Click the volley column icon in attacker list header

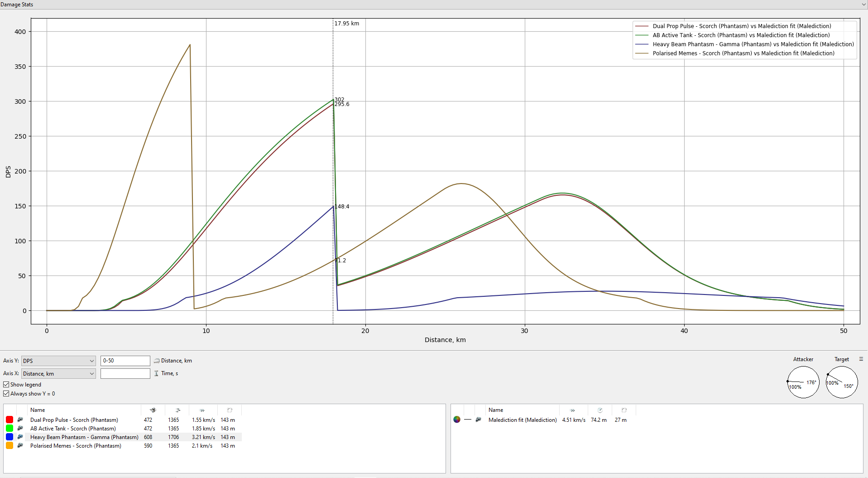click(x=177, y=410)
